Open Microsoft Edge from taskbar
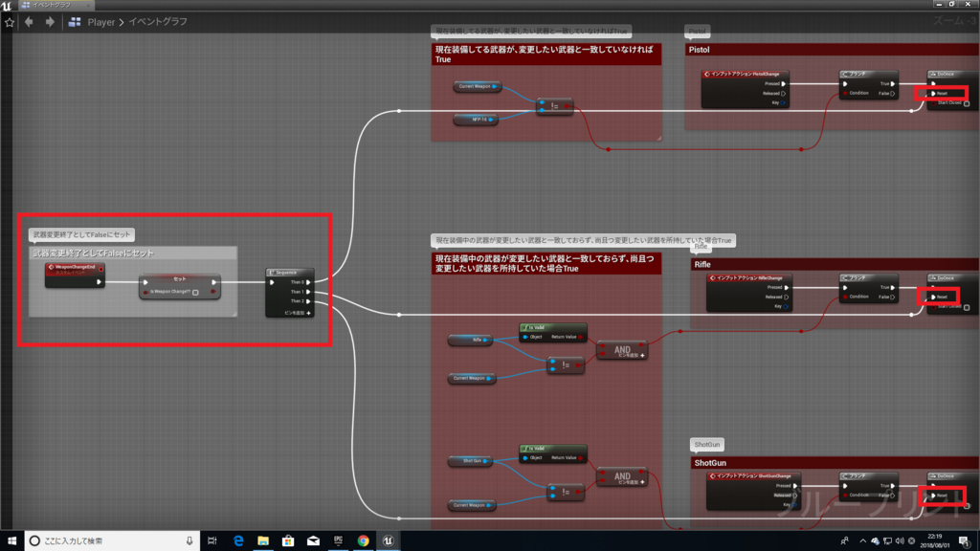The height and width of the screenshot is (551, 980). tap(238, 541)
